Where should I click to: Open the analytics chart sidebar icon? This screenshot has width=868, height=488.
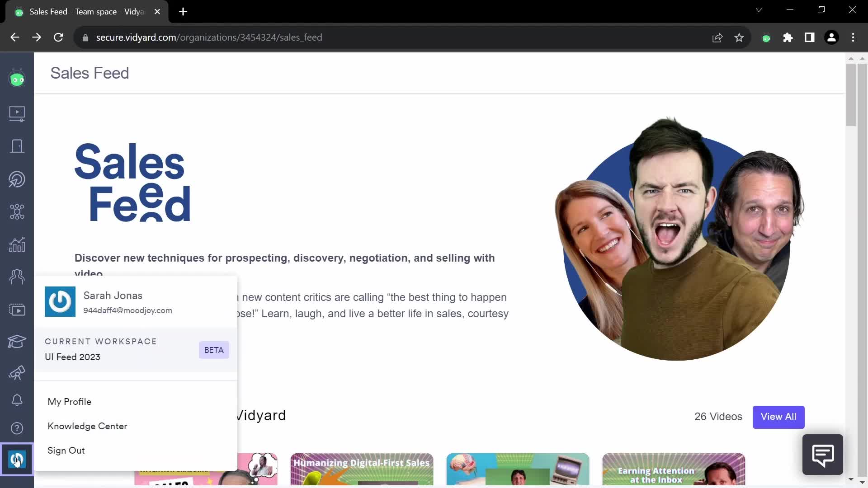click(x=17, y=244)
